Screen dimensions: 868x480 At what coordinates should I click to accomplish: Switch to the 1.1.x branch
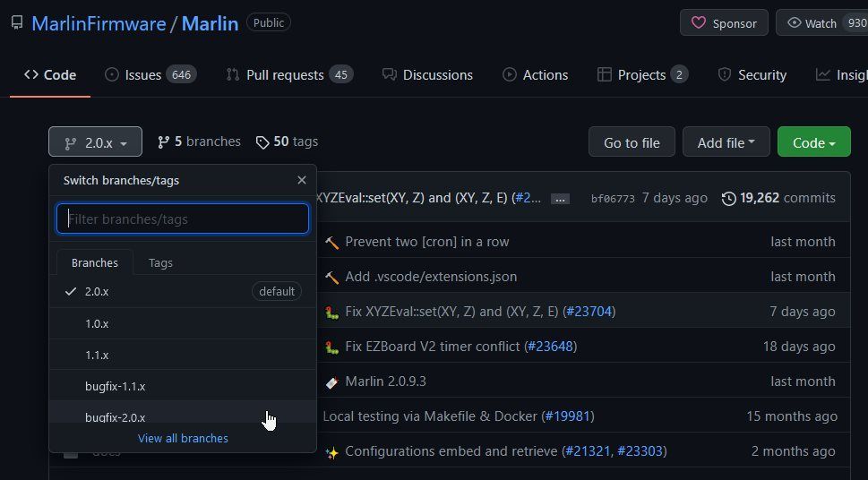pos(183,355)
